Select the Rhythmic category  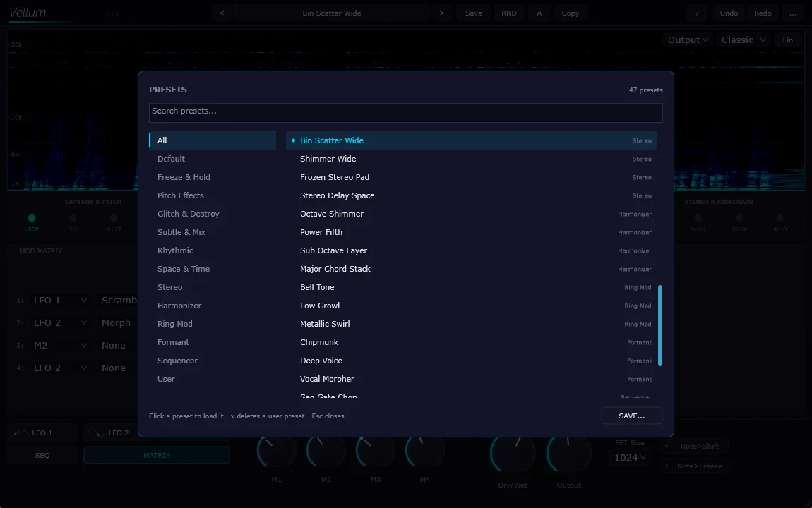click(x=213, y=250)
